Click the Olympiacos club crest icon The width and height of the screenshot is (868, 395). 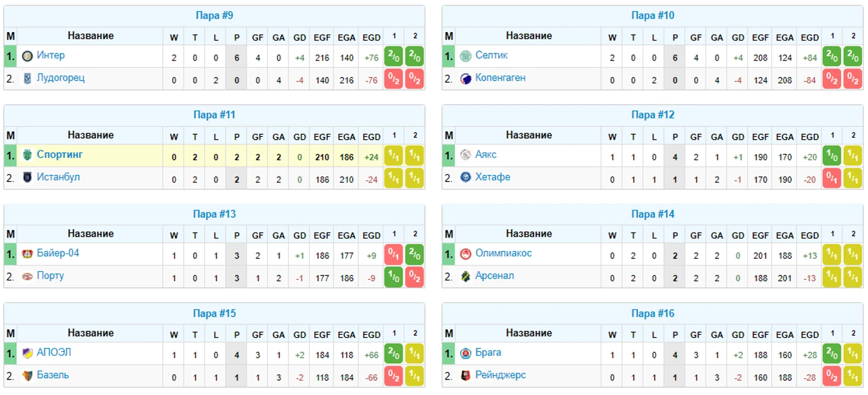[466, 254]
